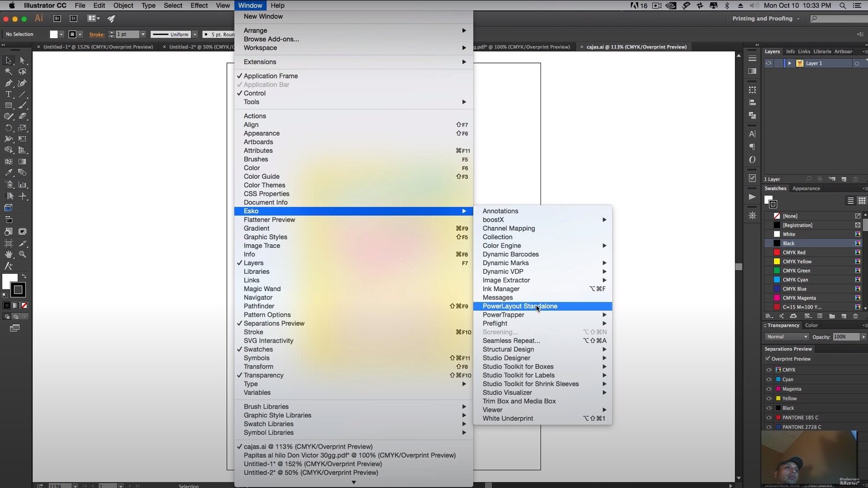Open the Opacity slider arrow
868x488 pixels.
coord(863,337)
